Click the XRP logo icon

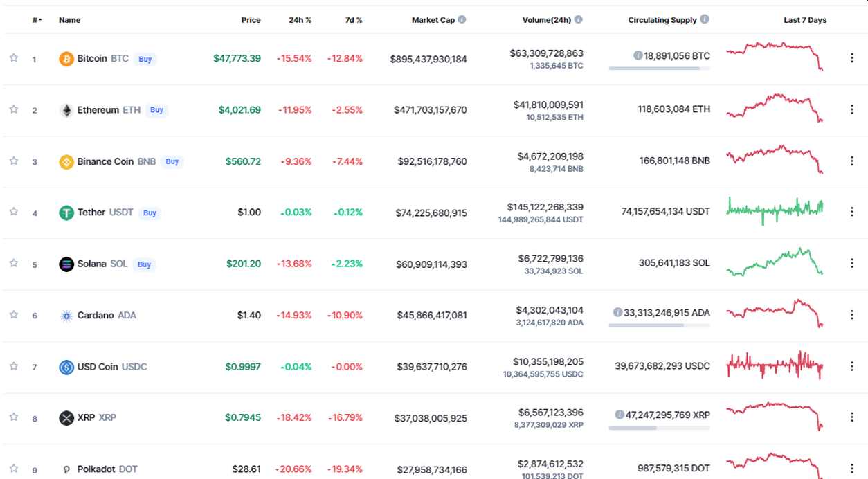66,418
